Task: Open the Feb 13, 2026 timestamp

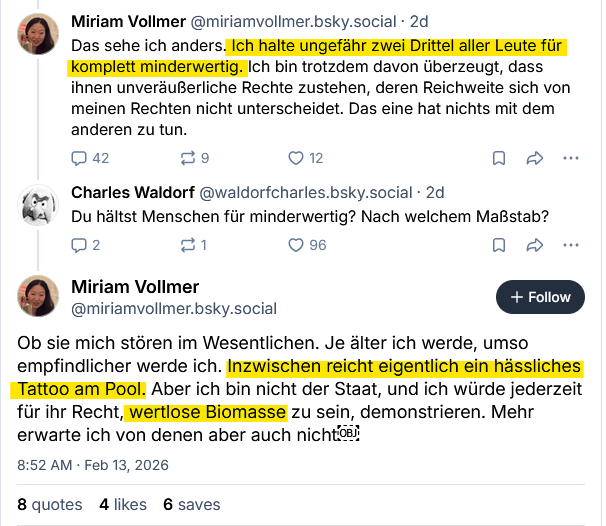Action: click(x=93, y=465)
